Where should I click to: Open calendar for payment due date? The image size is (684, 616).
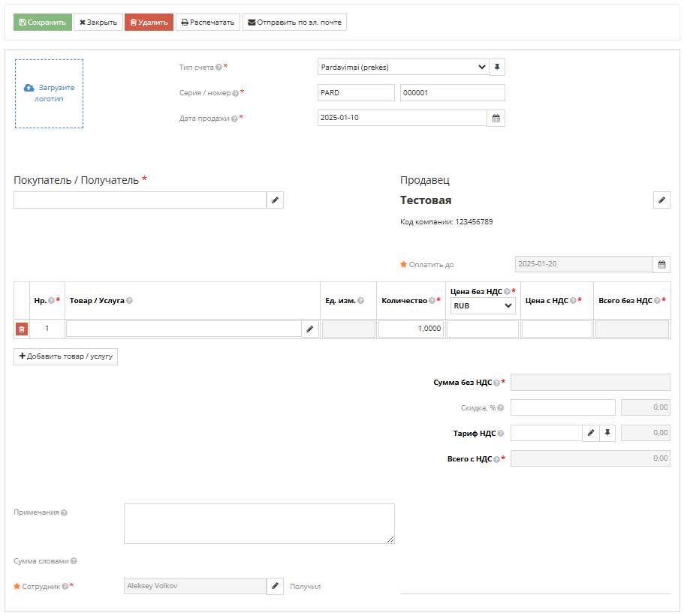click(661, 264)
